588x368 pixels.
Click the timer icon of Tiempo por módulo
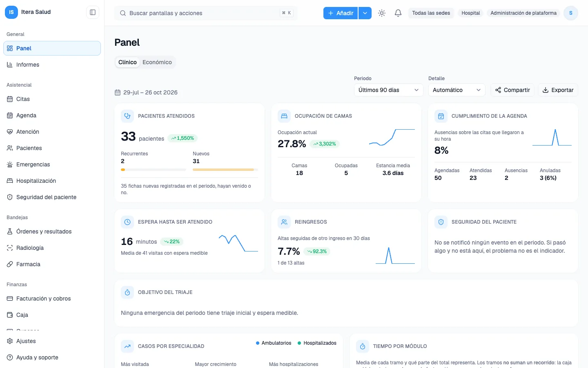363,346
